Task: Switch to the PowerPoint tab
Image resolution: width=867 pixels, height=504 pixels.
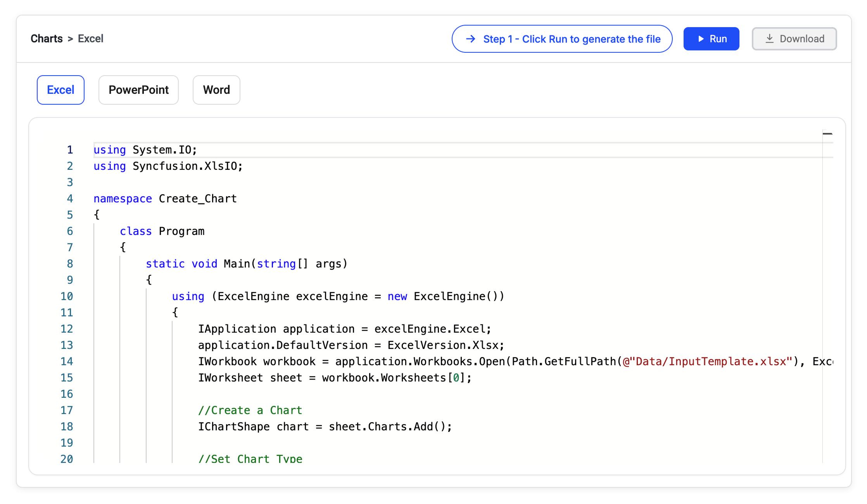Action: pyautogui.click(x=138, y=90)
